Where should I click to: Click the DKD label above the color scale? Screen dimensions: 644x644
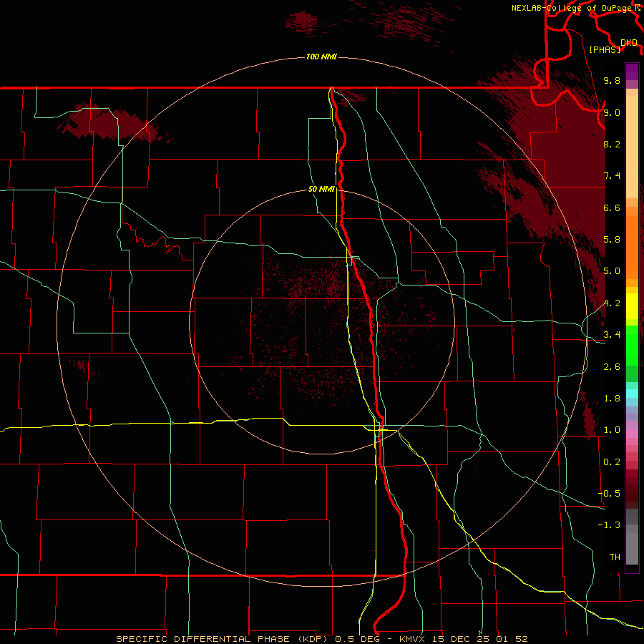(x=629, y=43)
